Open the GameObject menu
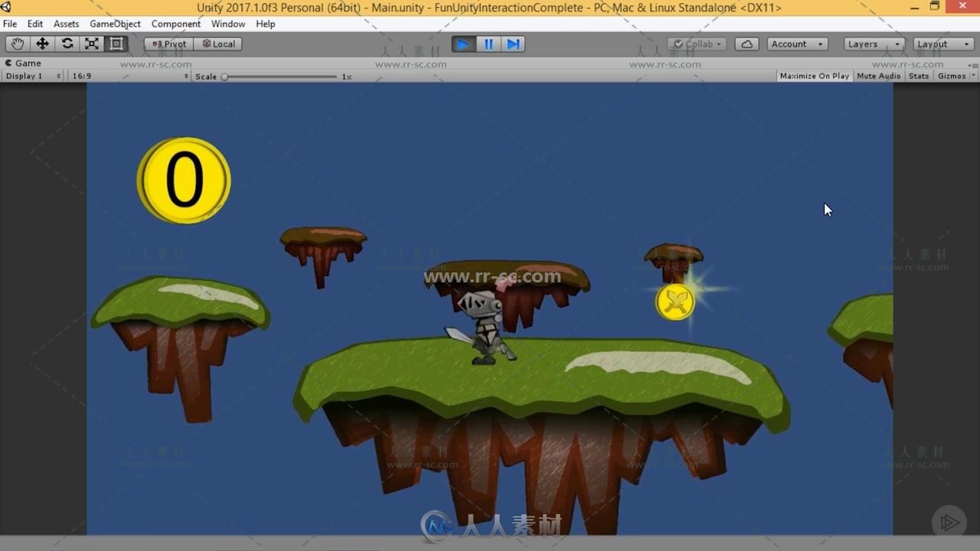The height and width of the screenshot is (551, 980). click(115, 24)
